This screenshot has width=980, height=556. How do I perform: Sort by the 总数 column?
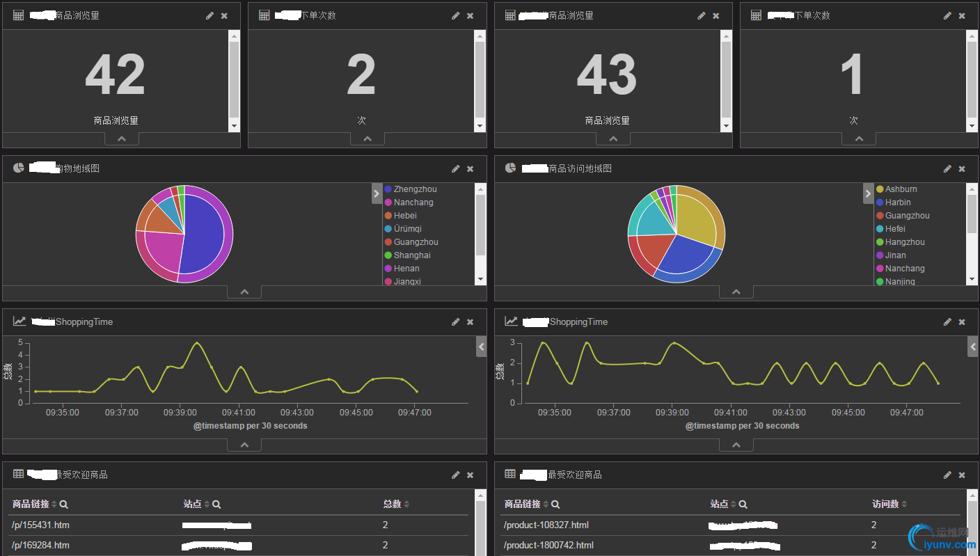tap(407, 505)
